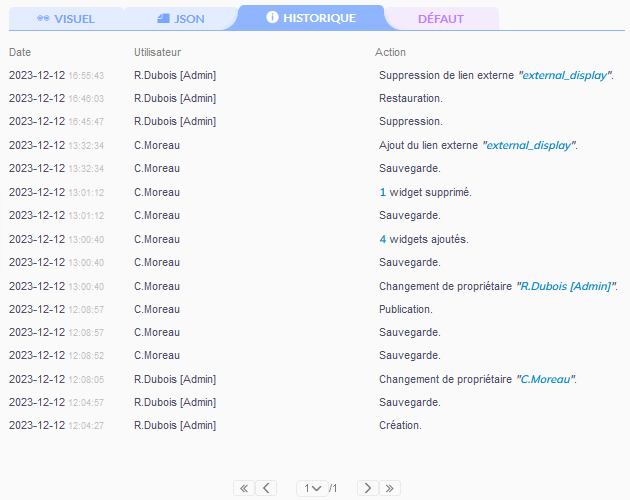The image size is (630, 500).
Task: Switch to the VISUEL tab
Action: point(66,19)
